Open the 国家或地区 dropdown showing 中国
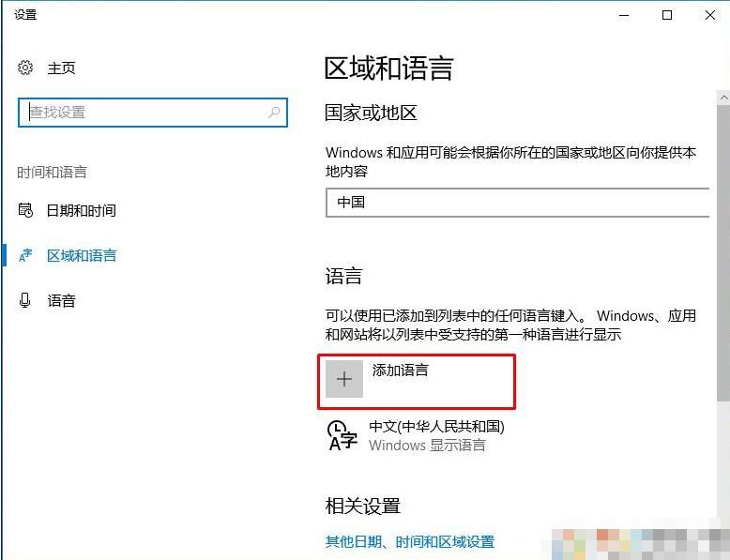This screenshot has width=730, height=560. click(517, 202)
